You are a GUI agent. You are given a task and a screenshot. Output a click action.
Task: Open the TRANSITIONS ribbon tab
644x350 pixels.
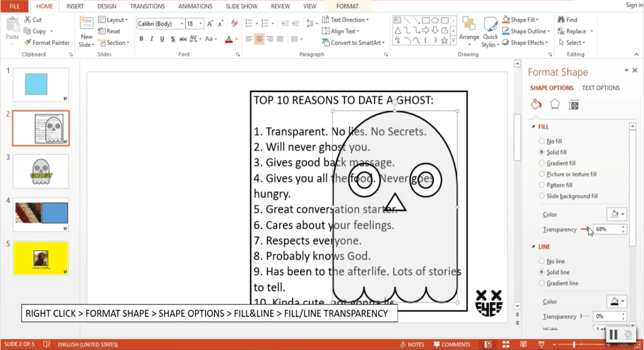pyautogui.click(x=147, y=6)
